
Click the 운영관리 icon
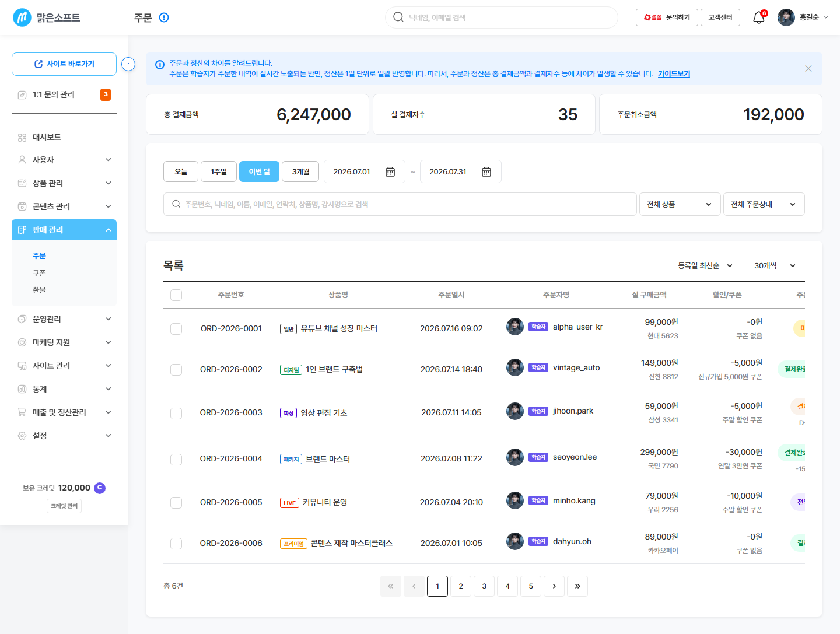click(22, 319)
